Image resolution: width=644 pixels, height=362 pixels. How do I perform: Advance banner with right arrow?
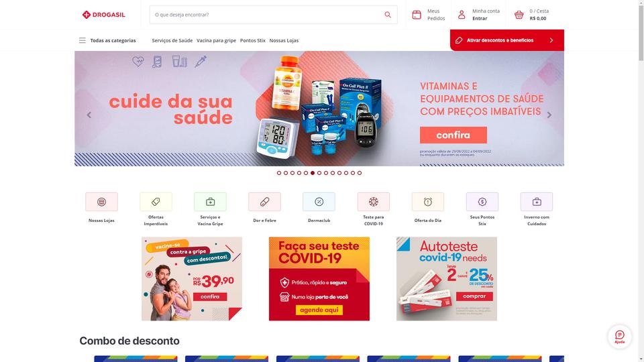pyautogui.click(x=549, y=115)
